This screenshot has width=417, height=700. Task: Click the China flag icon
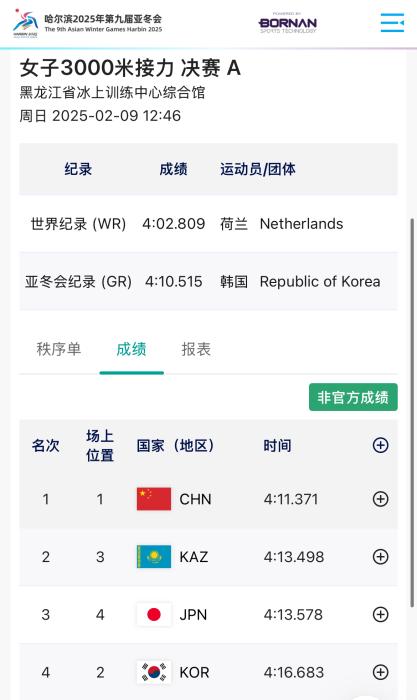[x=154, y=499]
